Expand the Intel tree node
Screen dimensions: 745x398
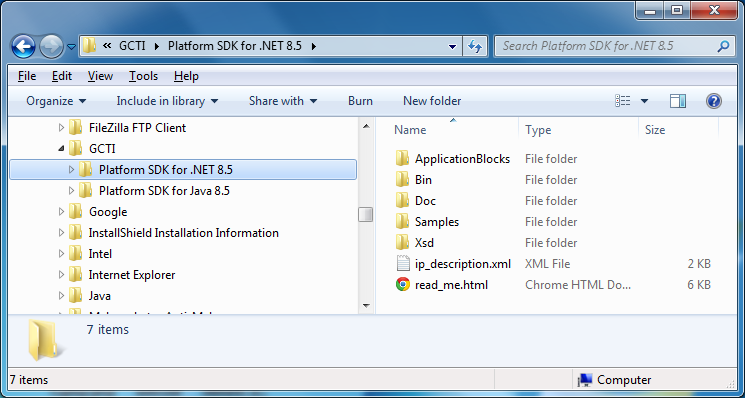(x=61, y=254)
